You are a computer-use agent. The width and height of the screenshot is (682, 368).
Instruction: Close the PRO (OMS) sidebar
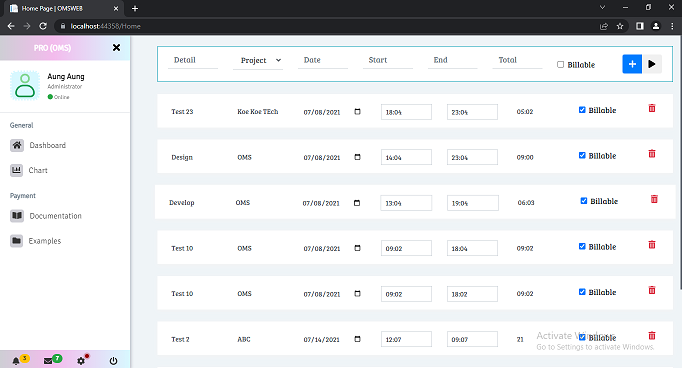click(116, 47)
